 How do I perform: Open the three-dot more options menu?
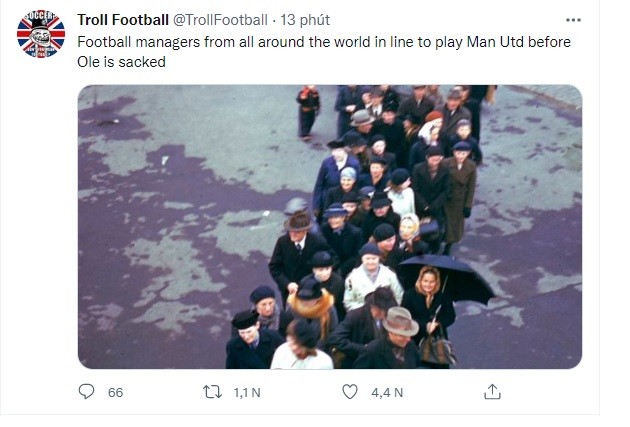pyautogui.click(x=573, y=20)
